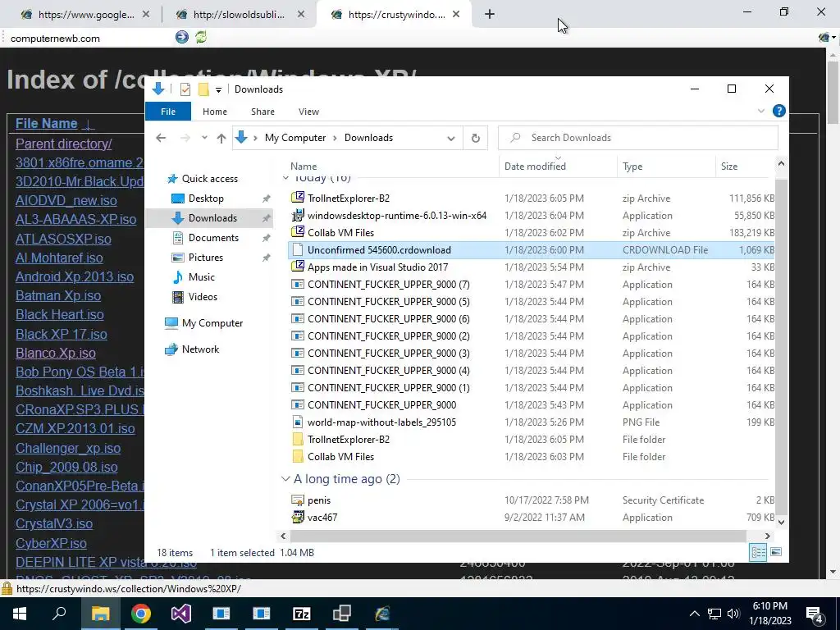The height and width of the screenshot is (630, 840).
Task: Select Network in the navigation pane
Action: (200, 349)
